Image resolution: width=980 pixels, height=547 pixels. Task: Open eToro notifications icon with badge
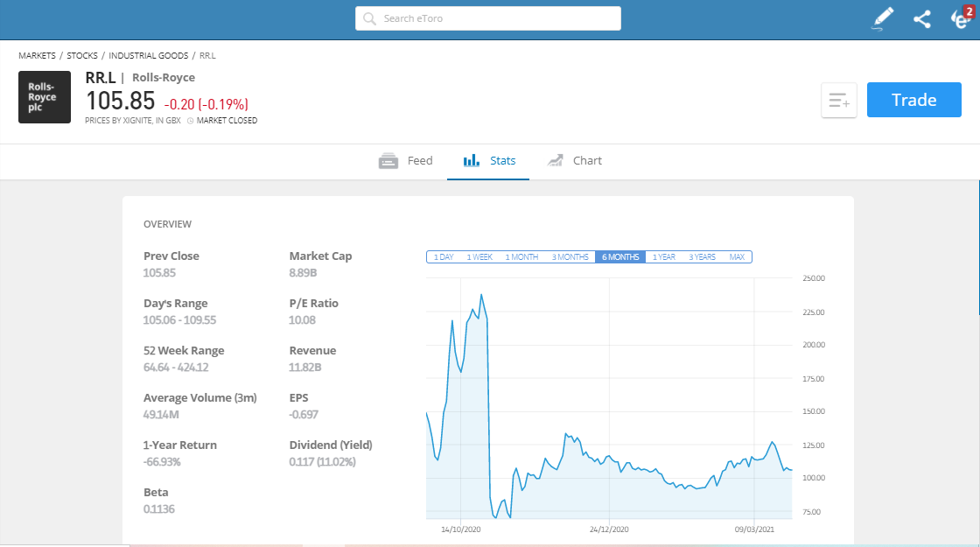(x=962, y=18)
